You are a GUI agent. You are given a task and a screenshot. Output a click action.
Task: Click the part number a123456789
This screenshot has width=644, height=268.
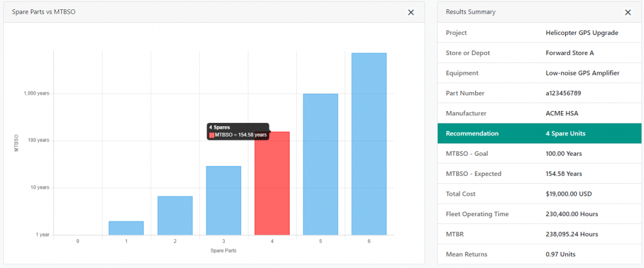pos(563,93)
